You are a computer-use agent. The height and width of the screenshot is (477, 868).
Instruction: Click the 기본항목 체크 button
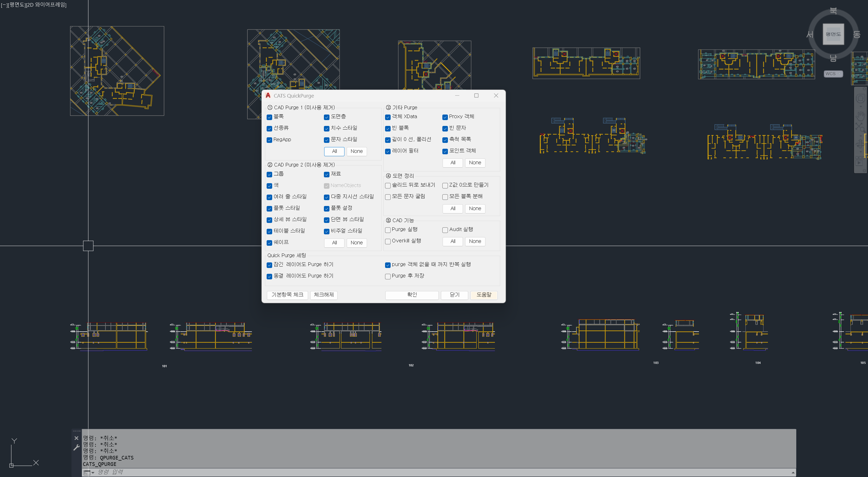(x=287, y=295)
